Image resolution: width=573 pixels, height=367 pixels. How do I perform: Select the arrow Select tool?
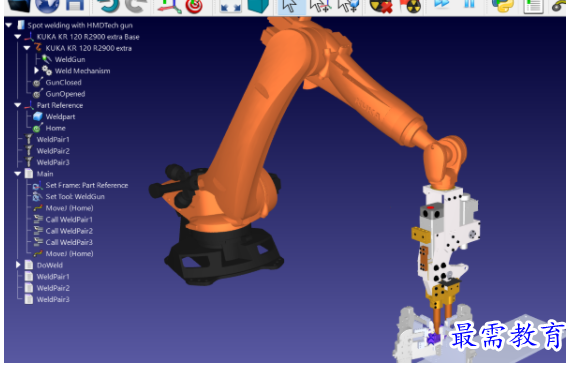pos(291,5)
